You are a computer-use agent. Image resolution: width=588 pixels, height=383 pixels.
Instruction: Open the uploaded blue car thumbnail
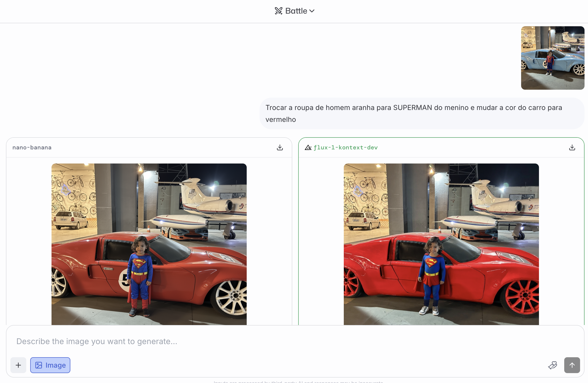click(553, 58)
